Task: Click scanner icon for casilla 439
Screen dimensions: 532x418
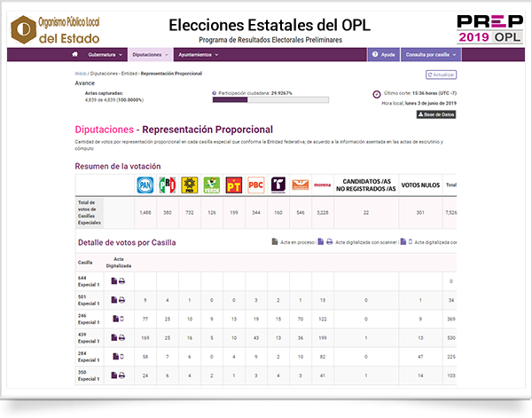Action: coord(121,337)
